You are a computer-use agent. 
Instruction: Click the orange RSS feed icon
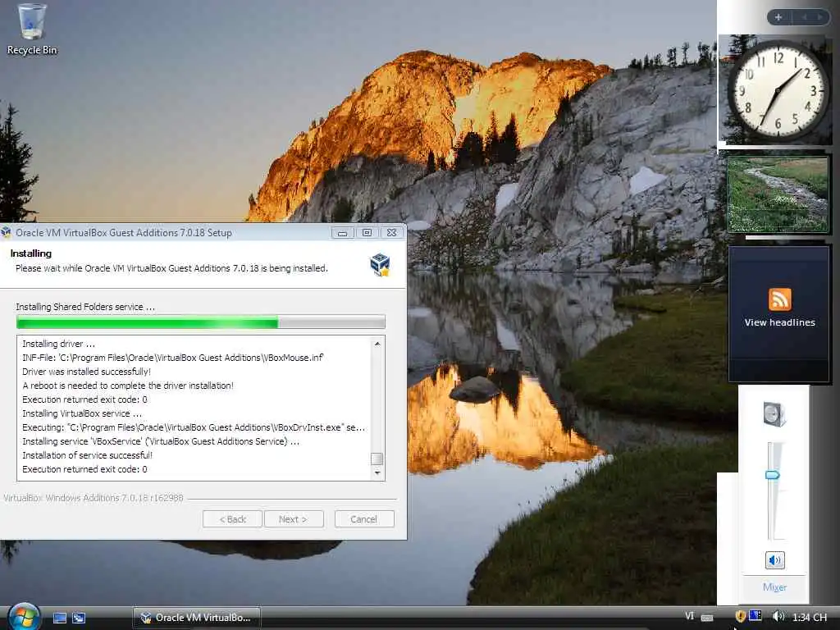[x=779, y=299]
